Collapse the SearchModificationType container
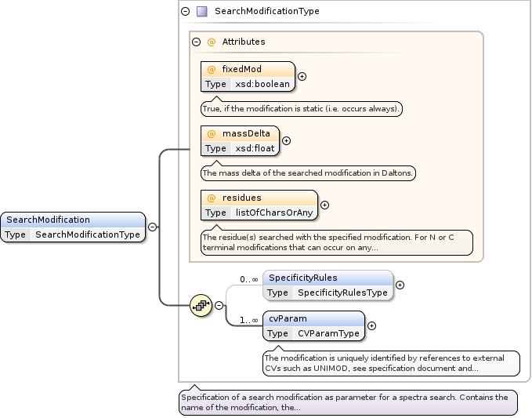 [185, 12]
